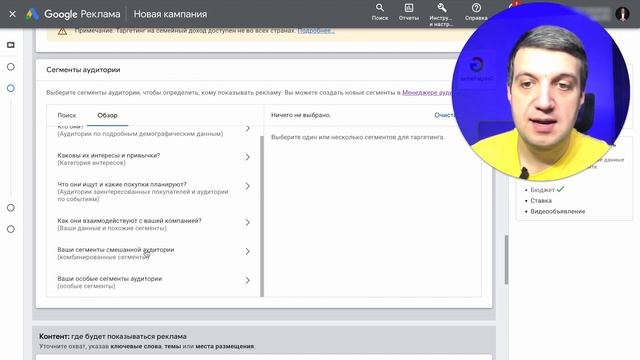Go to the highlighted blue circle step
The width and height of the screenshot is (640, 360).
tap(11, 88)
